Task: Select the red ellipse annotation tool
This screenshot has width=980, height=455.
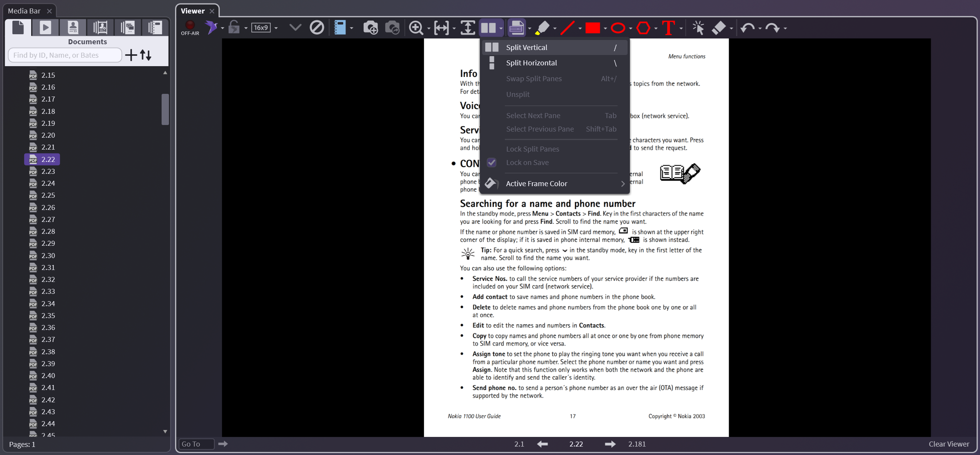Action: coord(618,28)
